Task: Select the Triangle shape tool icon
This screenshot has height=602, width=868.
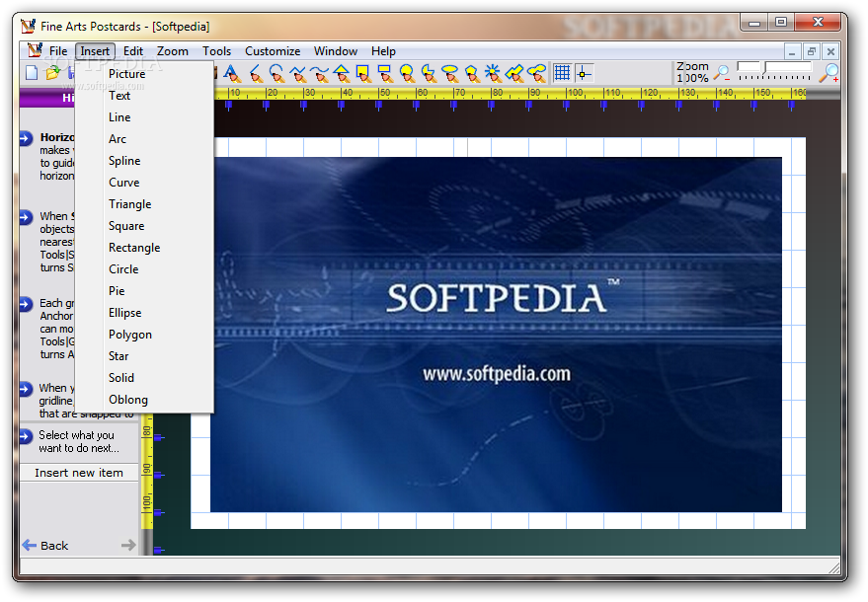Action: tap(342, 73)
